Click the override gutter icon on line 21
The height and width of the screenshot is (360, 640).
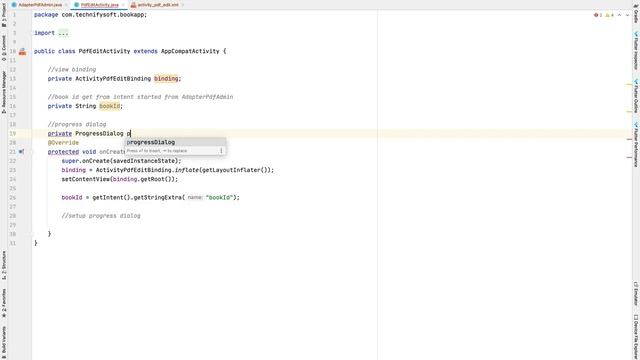coord(21,151)
